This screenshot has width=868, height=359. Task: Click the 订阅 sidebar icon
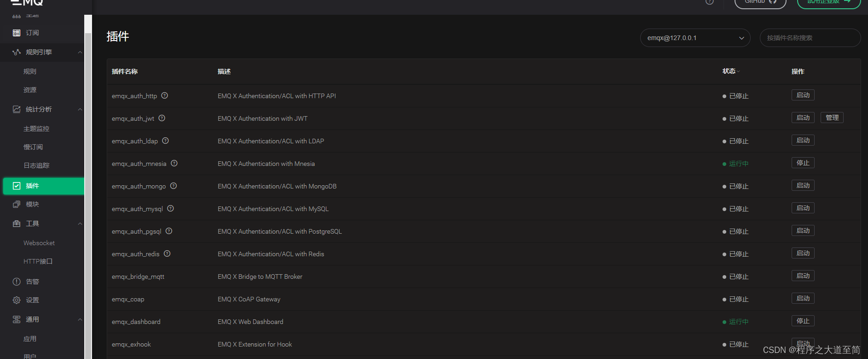(17, 33)
